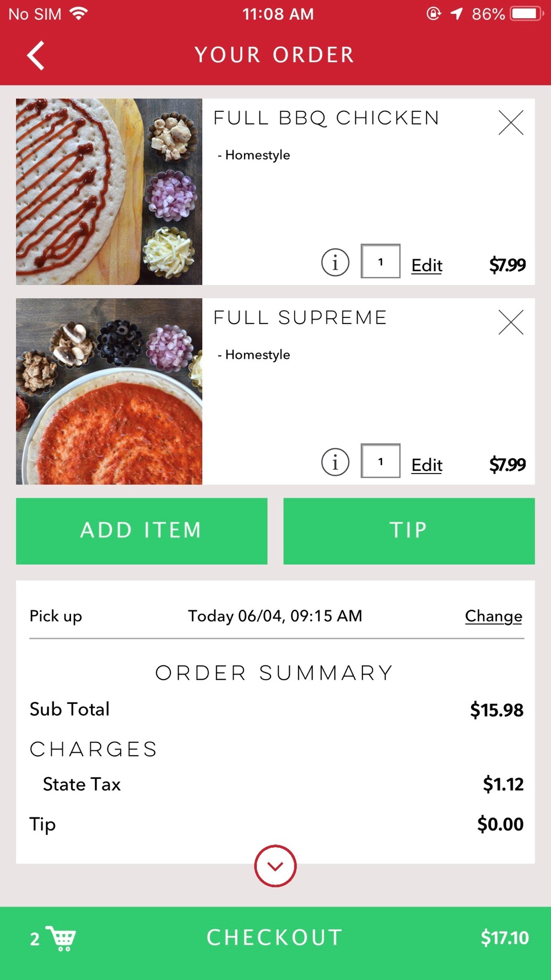Tap the $17.10 order total

pyautogui.click(x=504, y=938)
